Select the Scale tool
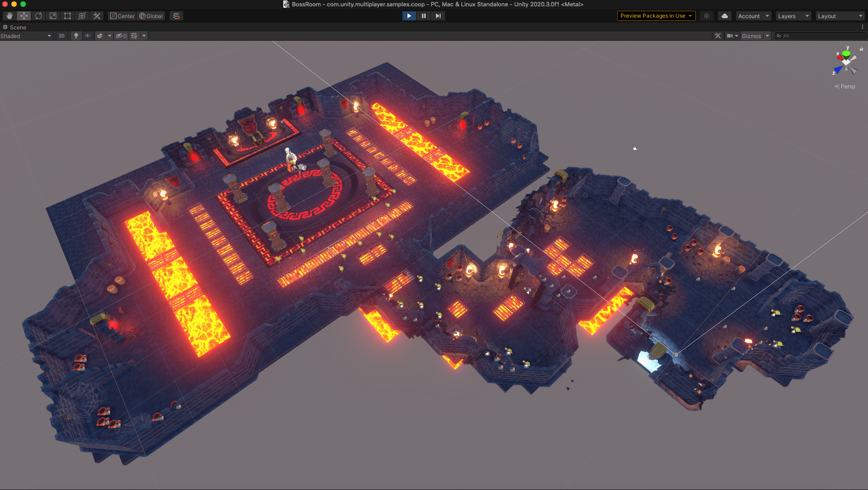 coord(53,15)
